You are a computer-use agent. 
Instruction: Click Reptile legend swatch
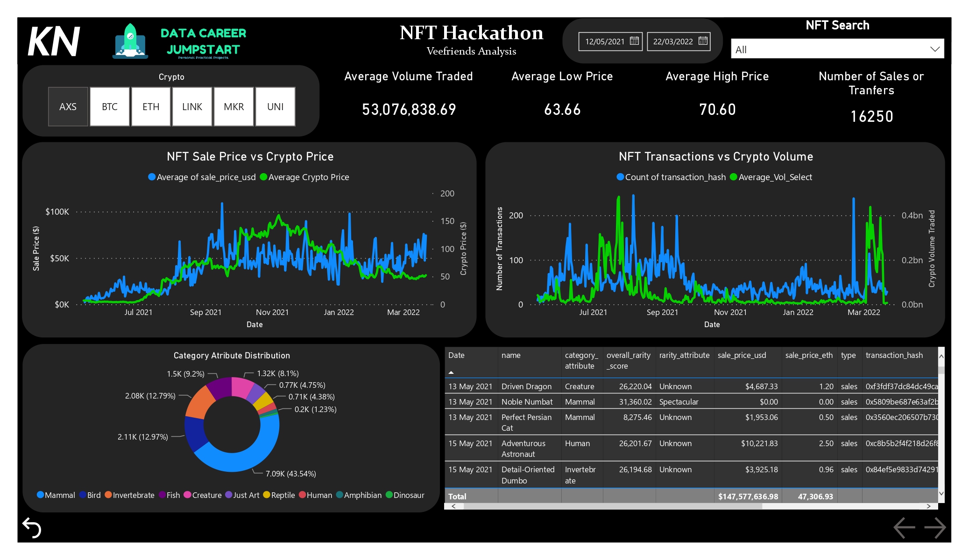pos(267,495)
